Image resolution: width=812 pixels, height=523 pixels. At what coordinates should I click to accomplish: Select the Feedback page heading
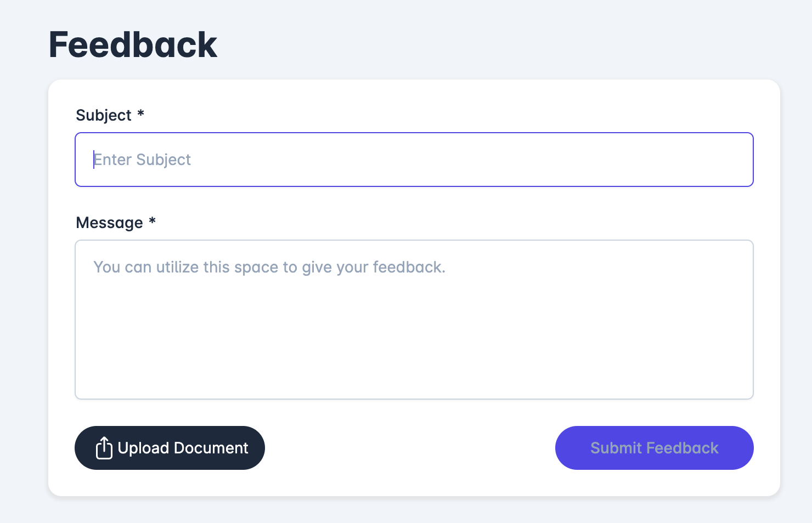[x=133, y=44]
